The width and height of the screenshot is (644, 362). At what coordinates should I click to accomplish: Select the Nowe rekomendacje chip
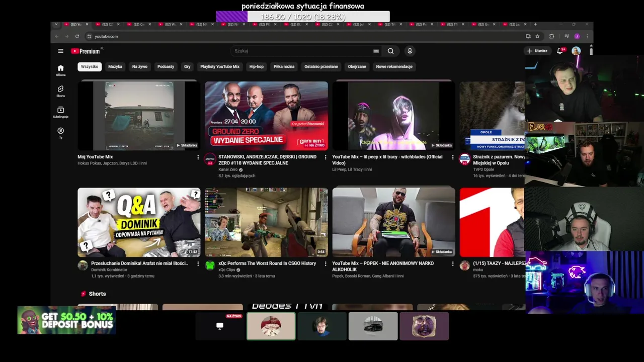tap(394, 66)
